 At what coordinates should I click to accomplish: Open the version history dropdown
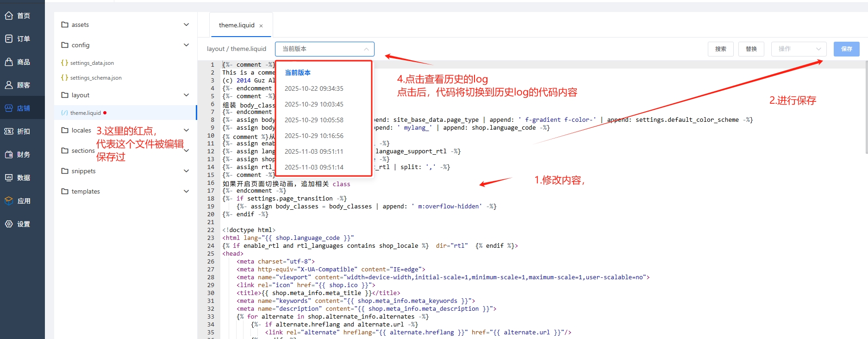pos(325,49)
